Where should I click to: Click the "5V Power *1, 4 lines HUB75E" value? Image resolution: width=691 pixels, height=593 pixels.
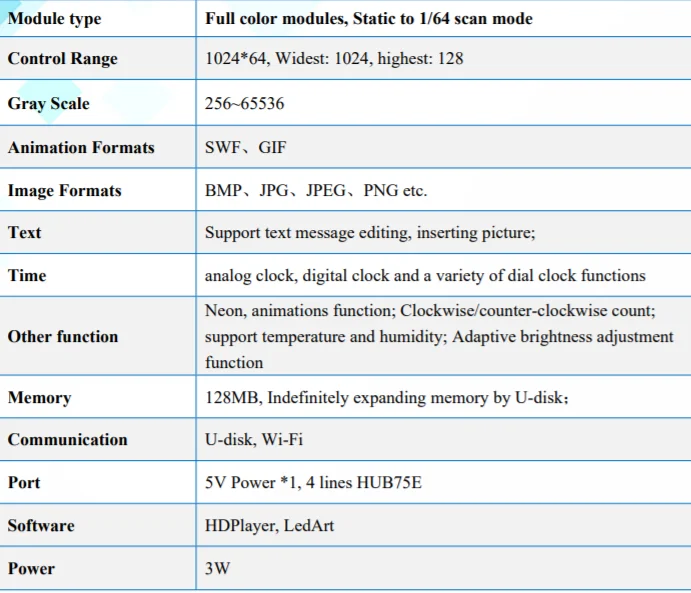point(313,483)
